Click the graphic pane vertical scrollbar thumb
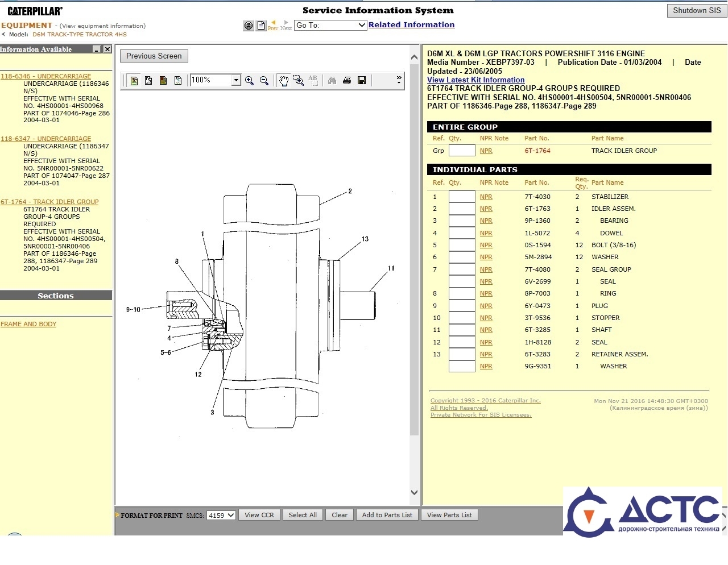This screenshot has height=565, width=728. coord(414,249)
